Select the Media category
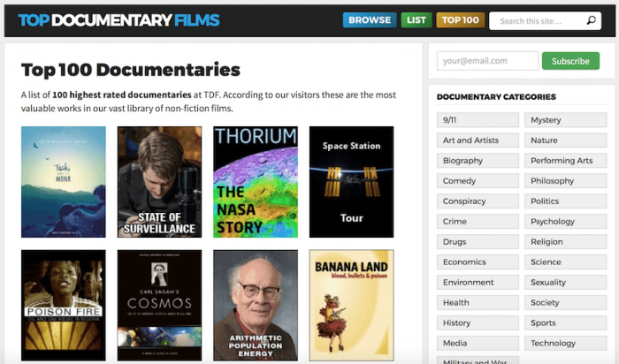 pos(478,343)
